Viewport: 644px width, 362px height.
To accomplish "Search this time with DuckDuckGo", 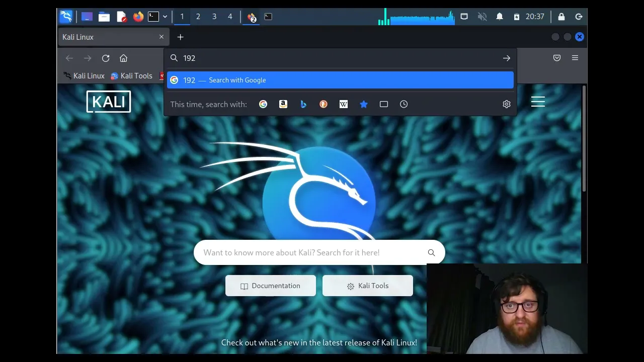I will click(324, 104).
